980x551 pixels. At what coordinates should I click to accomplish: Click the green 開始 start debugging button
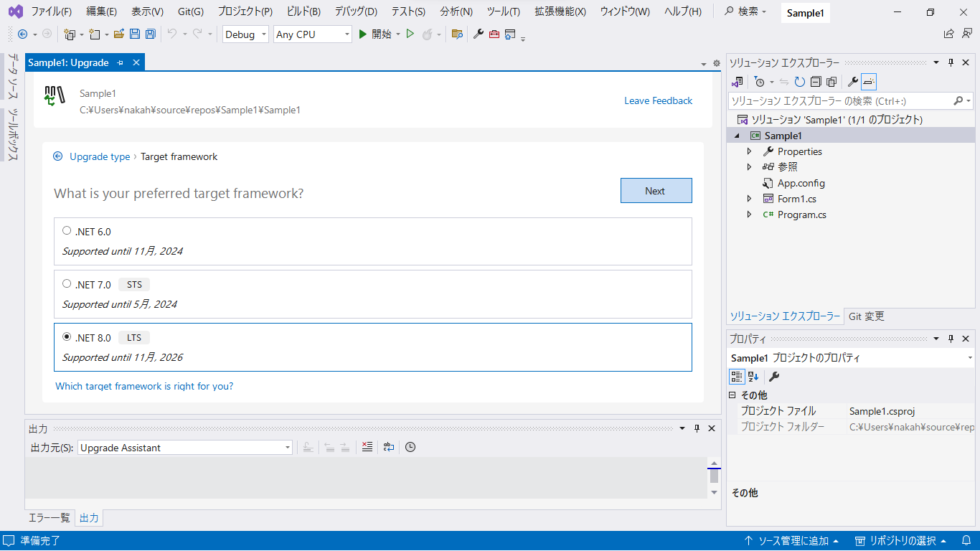pyautogui.click(x=374, y=34)
